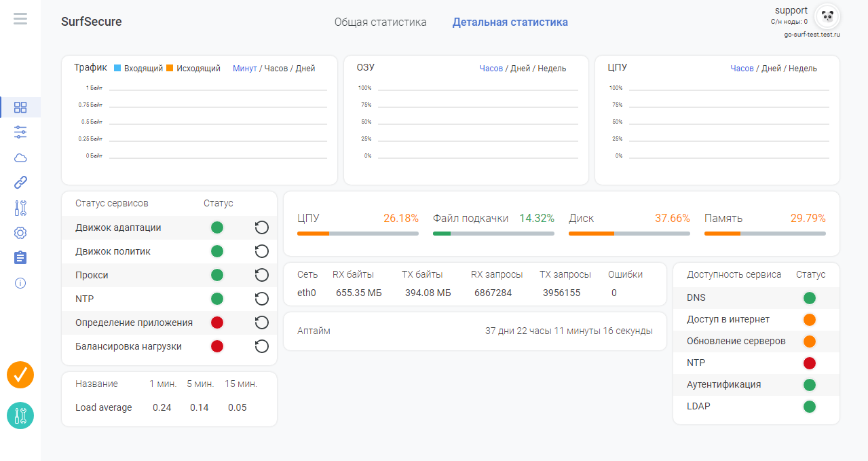868x461 pixels.
Task: Switch to Общая статистика tab
Action: point(380,22)
